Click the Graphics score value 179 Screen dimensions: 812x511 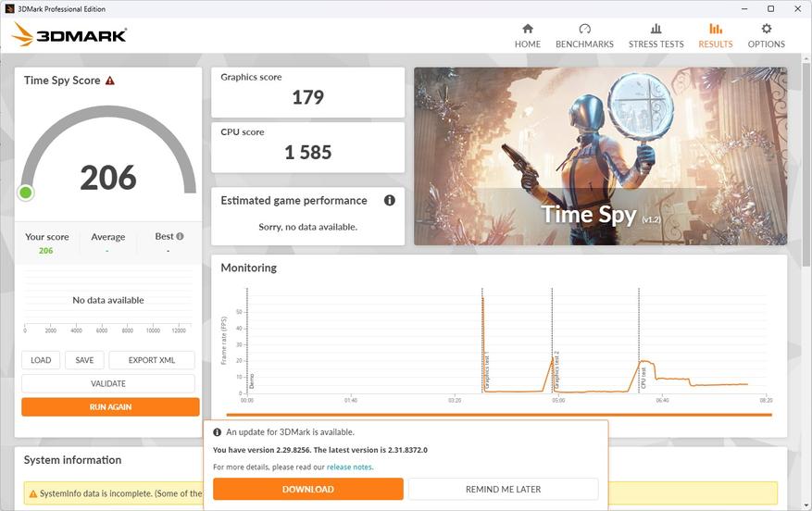coord(308,97)
